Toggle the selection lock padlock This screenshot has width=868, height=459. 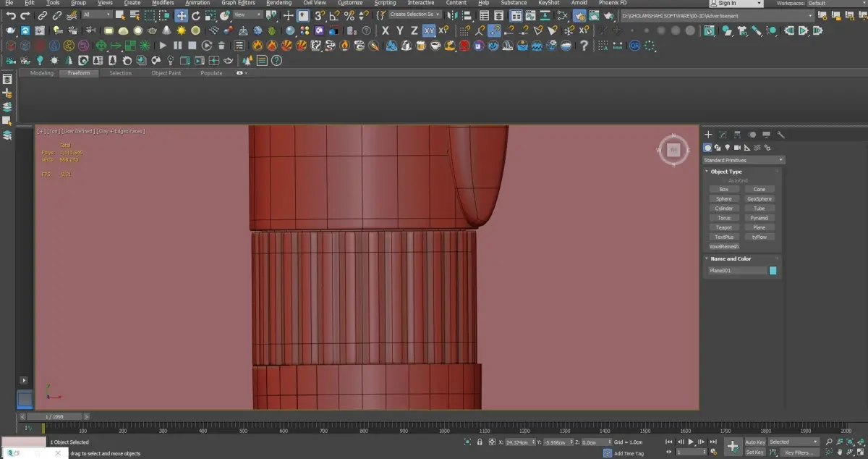[x=480, y=442]
